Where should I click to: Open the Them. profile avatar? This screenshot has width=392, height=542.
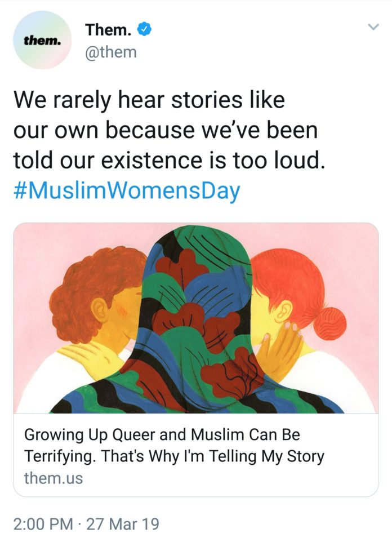42,40
